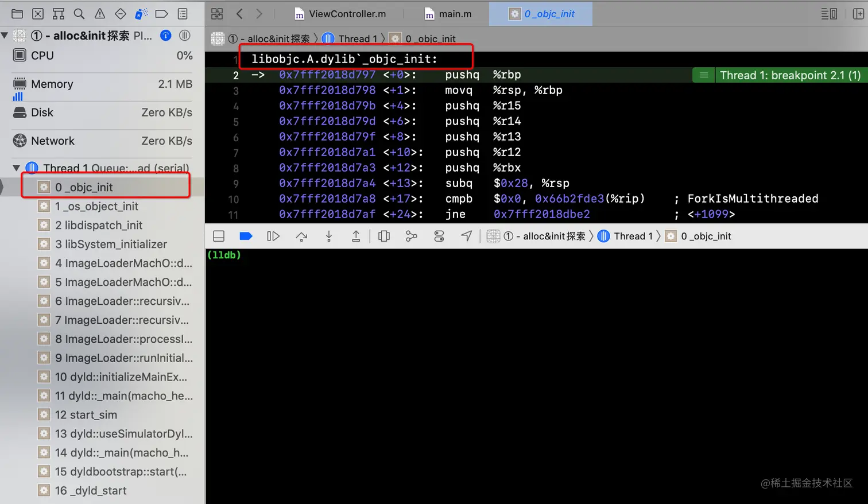Open Thread 1 menu in debug bar
This screenshot has width=868, height=504.
click(625, 236)
